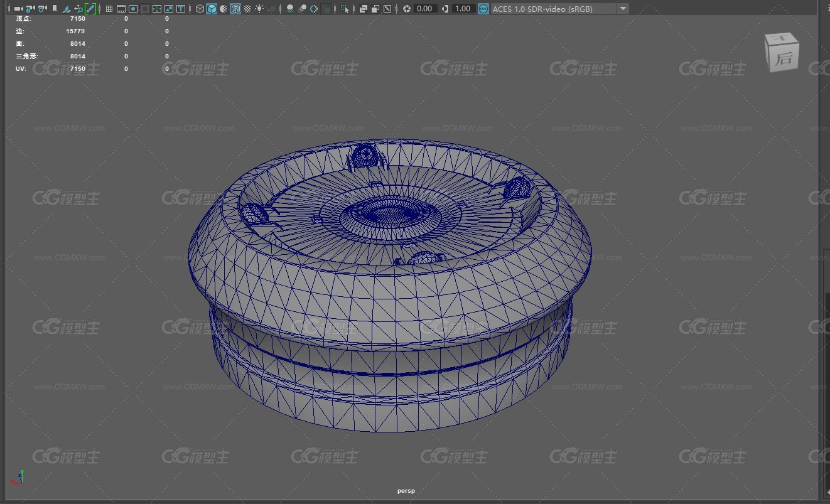Image resolution: width=830 pixels, height=504 pixels.
Task: Toggle the Film Gate icon
Action: (121, 9)
